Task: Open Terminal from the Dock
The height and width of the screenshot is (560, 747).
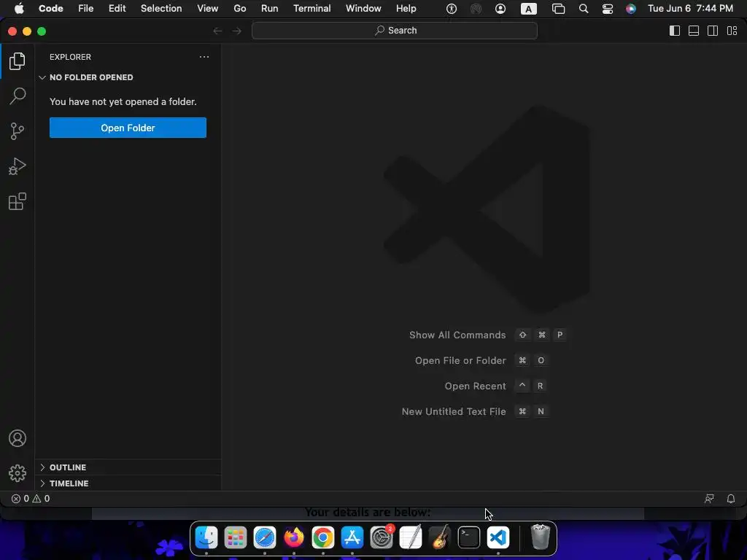Action: click(x=469, y=537)
